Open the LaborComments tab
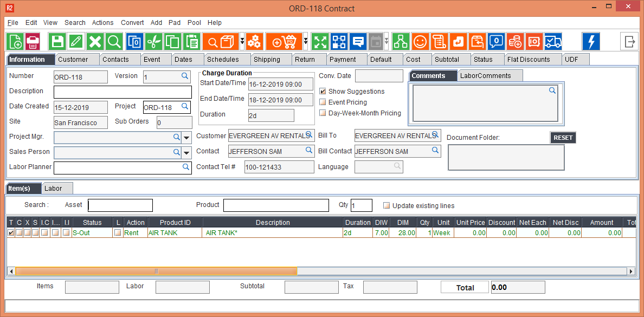Image resolution: width=644 pixels, height=317 pixels. (x=485, y=76)
